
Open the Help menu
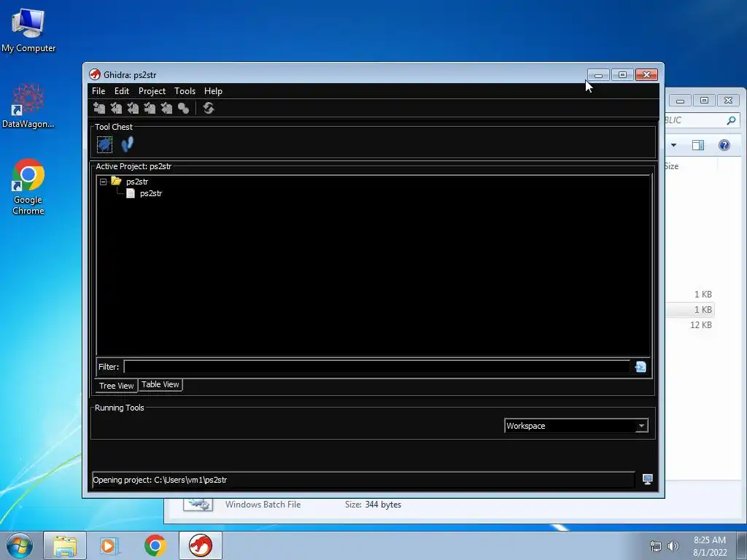pyautogui.click(x=213, y=91)
